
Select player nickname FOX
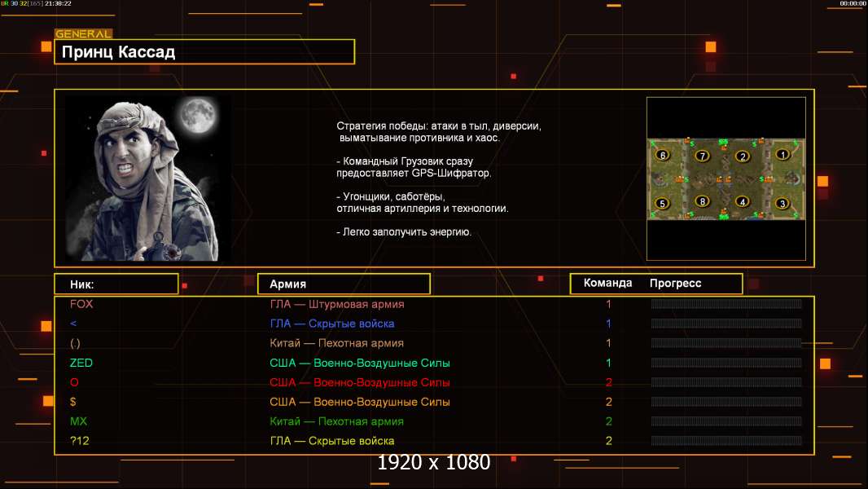pyautogui.click(x=81, y=304)
